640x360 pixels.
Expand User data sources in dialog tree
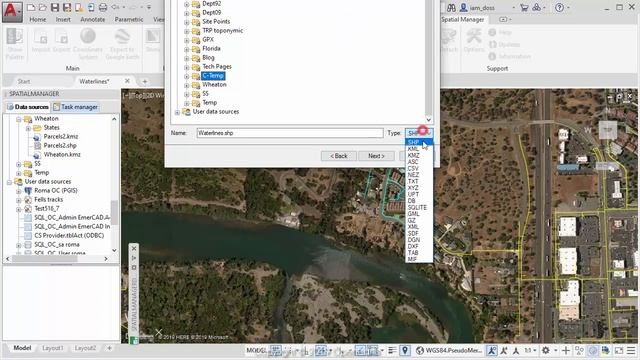[177, 112]
